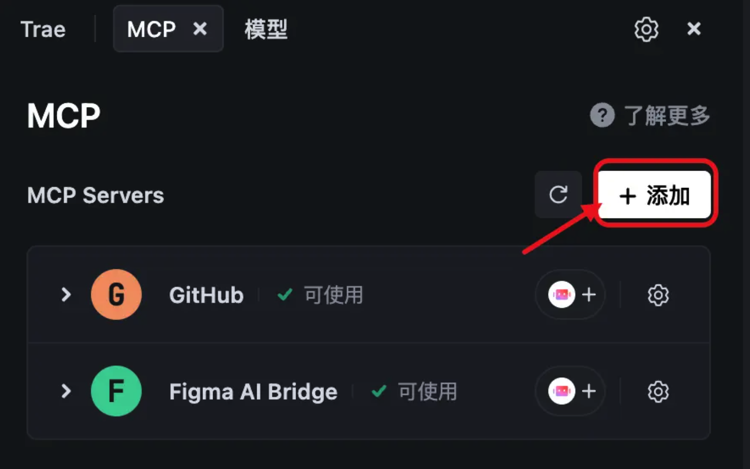Expand the GitHub server entry
The height and width of the screenshot is (469, 750).
point(66,294)
